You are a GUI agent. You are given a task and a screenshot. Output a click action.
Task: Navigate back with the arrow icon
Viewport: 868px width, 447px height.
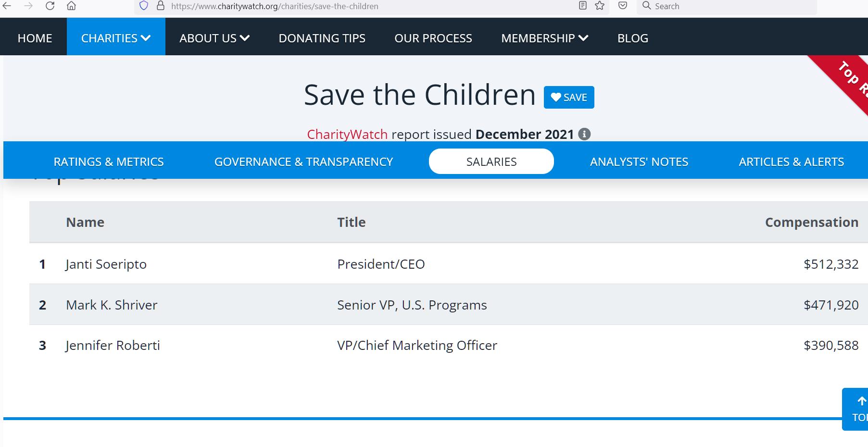(7, 6)
